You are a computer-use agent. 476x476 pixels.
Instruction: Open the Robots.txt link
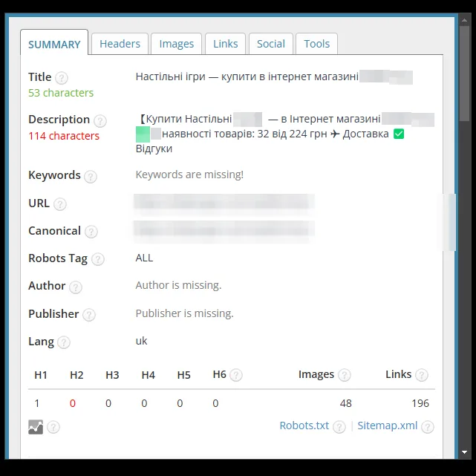[304, 426]
